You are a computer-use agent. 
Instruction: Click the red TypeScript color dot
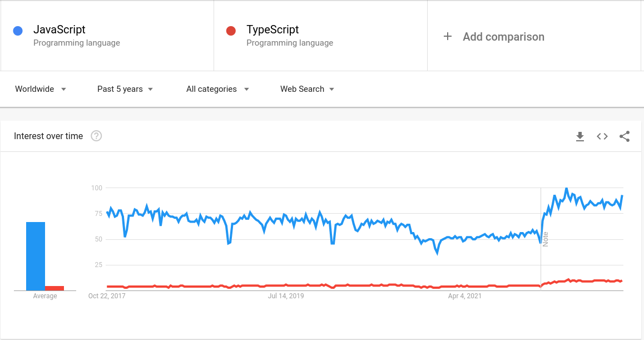(x=231, y=31)
